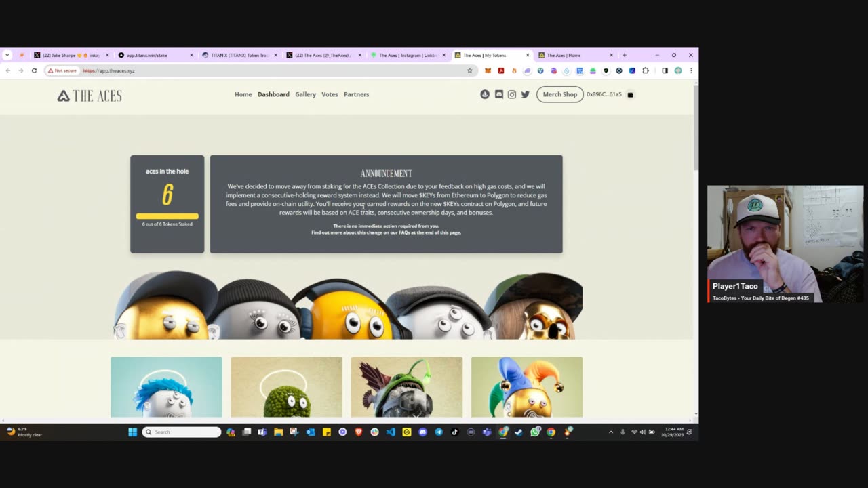Viewport: 868px width, 488px height.
Task: Click '6 out of 6 Tokens Staked' text
Action: click(x=167, y=224)
